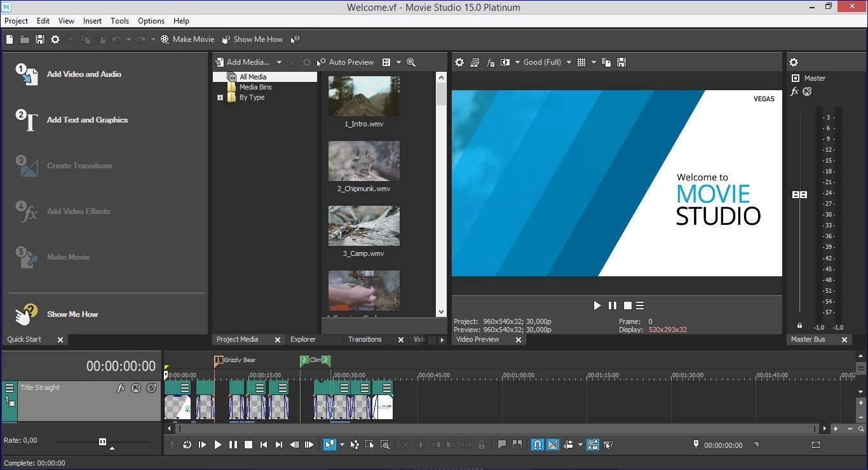The width and height of the screenshot is (868, 470).
Task: Switch to the Explorer tab
Action: tap(303, 339)
